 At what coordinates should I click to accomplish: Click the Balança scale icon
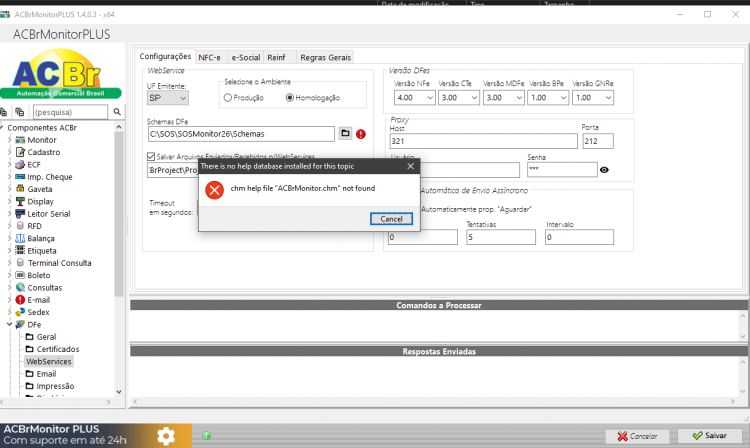(20, 238)
